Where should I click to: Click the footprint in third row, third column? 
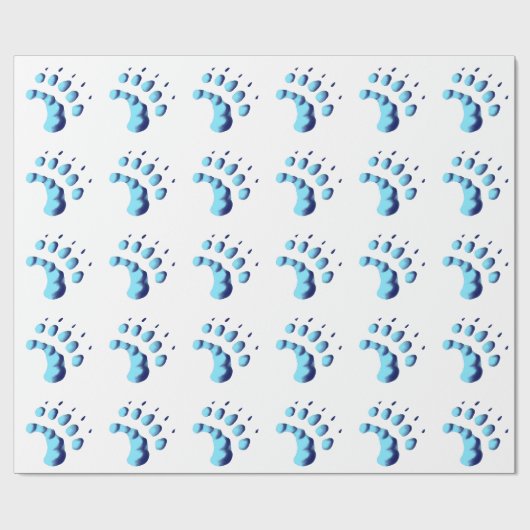[225, 266]
